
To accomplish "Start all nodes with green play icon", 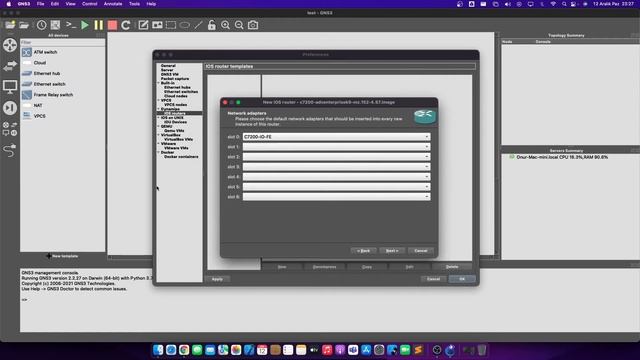I will [84, 25].
